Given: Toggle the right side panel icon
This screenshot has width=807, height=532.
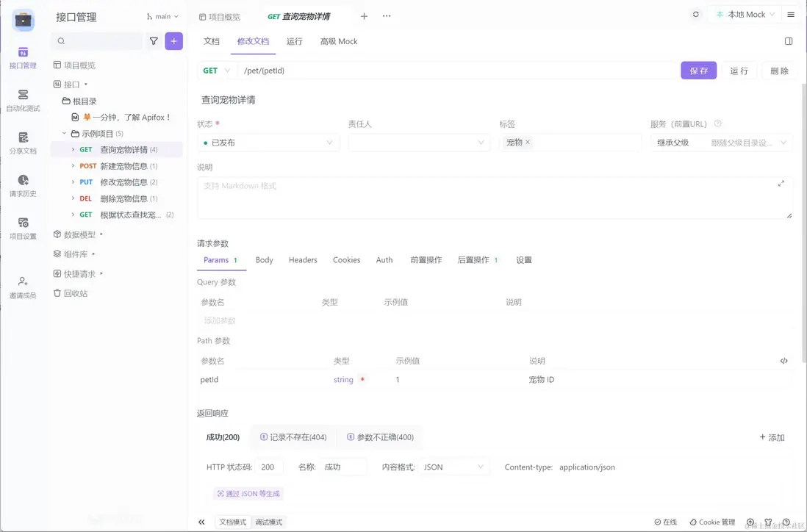Looking at the screenshot, I should (x=789, y=41).
